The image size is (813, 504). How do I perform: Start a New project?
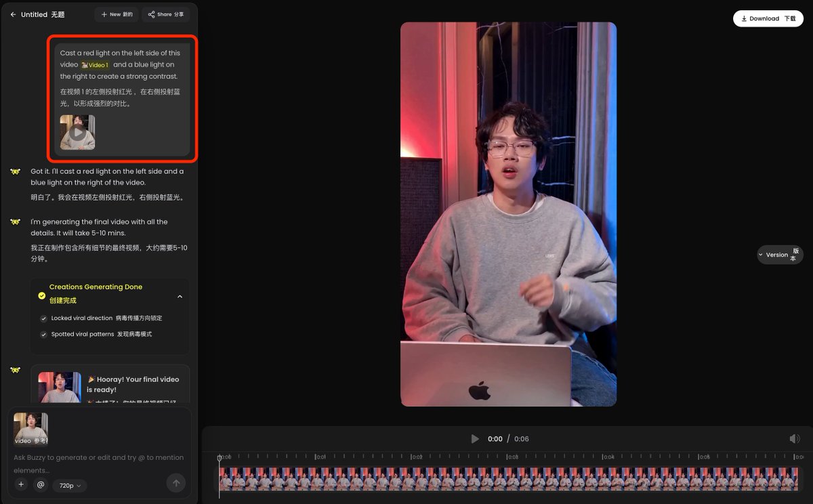click(x=117, y=14)
